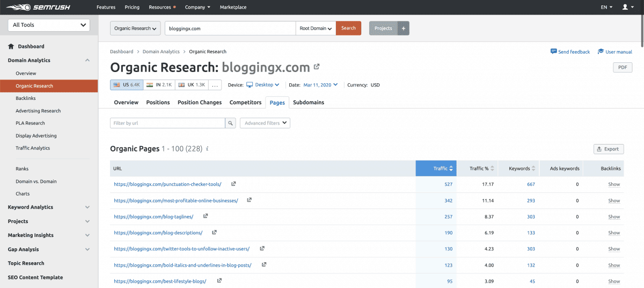
Task: Expand the Projects sidebar section
Action: (x=87, y=221)
